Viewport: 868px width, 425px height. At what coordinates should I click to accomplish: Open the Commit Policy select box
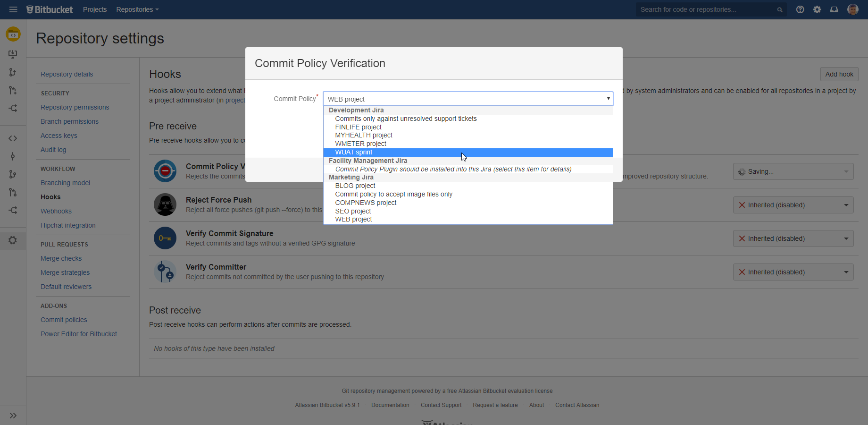point(468,99)
